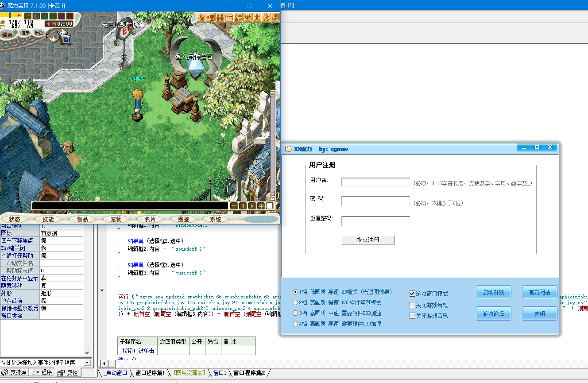Screen dimensions: 588x383
Task: Enable the 关闭游戏音效 checkbox
Action: coord(412,305)
